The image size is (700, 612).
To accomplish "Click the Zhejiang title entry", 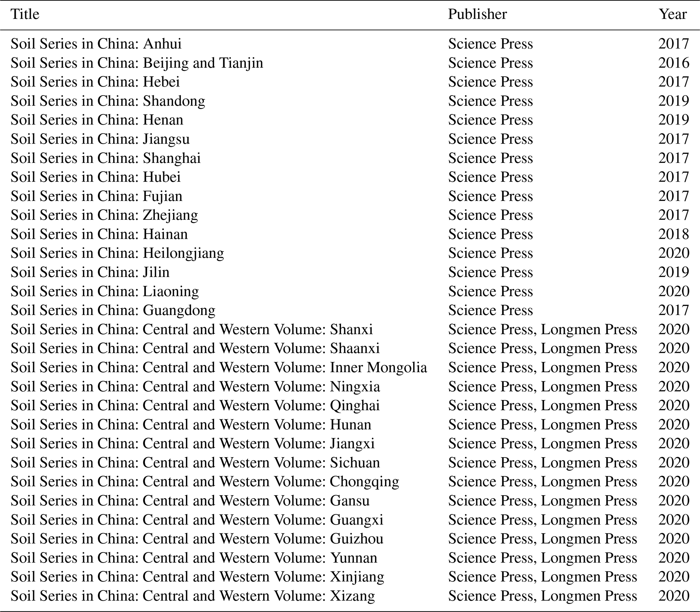I will [x=104, y=215].
